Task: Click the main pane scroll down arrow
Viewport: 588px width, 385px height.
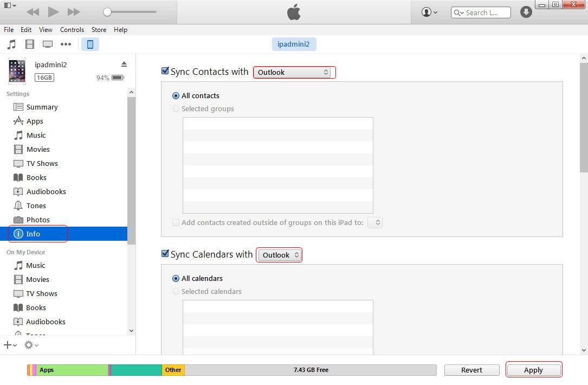Action: tap(584, 350)
